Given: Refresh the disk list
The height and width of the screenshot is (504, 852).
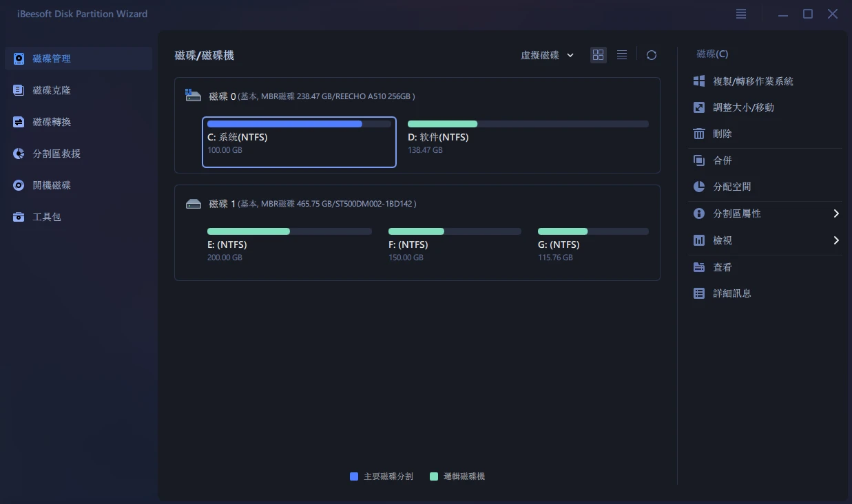Looking at the screenshot, I should [652, 55].
